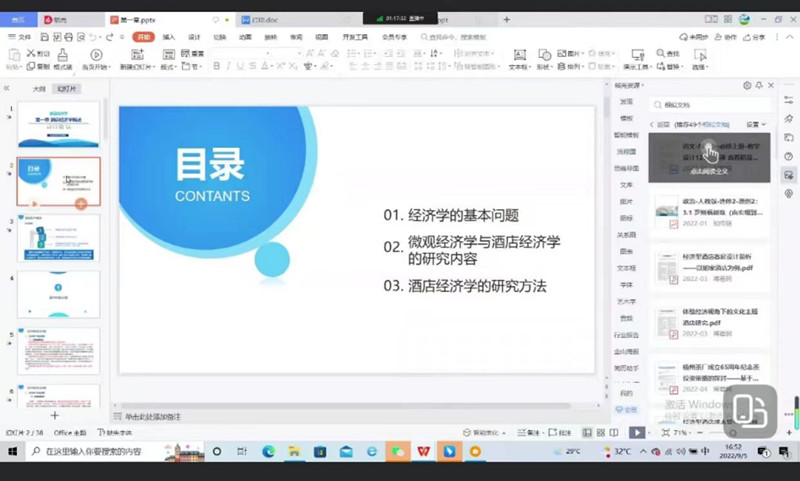Toggle bold formatting in the ribbon
800x481 pixels.
point(216,66)
